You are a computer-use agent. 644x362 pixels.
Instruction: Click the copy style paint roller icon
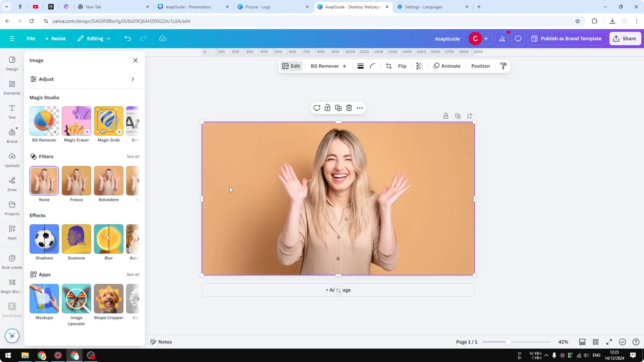(x=503, y=66)
